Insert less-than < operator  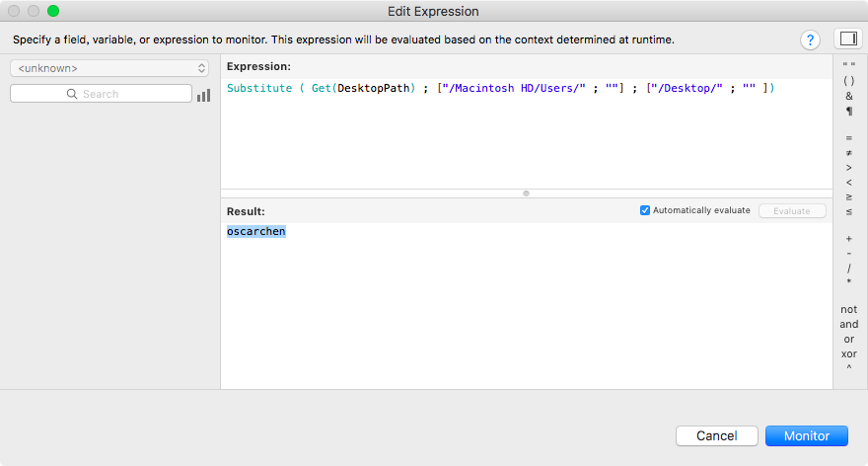click(x=848, y=183)
